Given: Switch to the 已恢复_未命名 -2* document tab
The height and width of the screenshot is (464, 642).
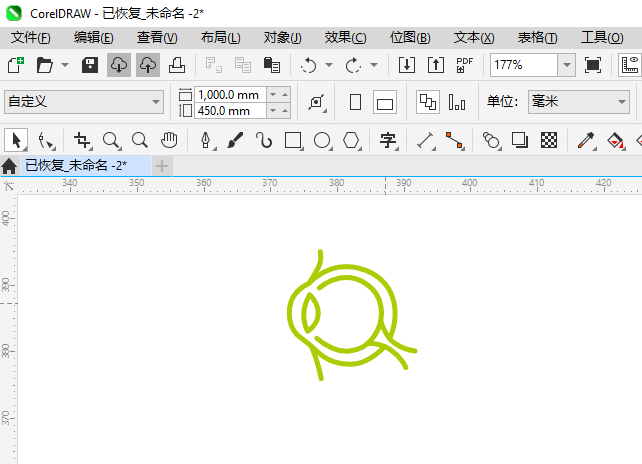Looking at the screenshot, I should (76, 165).
